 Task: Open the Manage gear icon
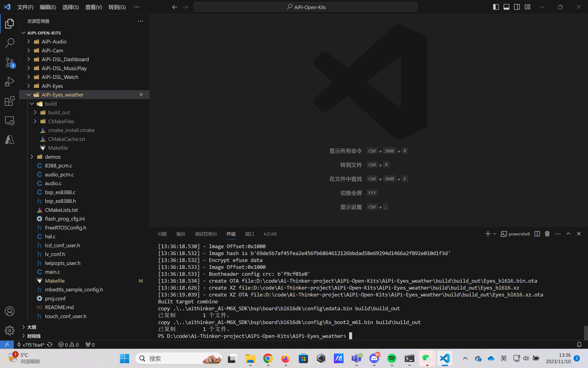coord(9,330)
